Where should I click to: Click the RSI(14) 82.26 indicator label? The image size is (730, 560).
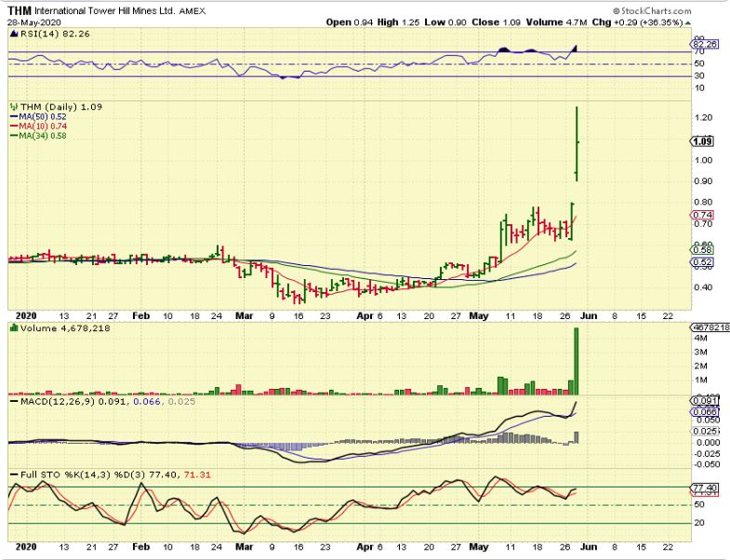point(54,33)
